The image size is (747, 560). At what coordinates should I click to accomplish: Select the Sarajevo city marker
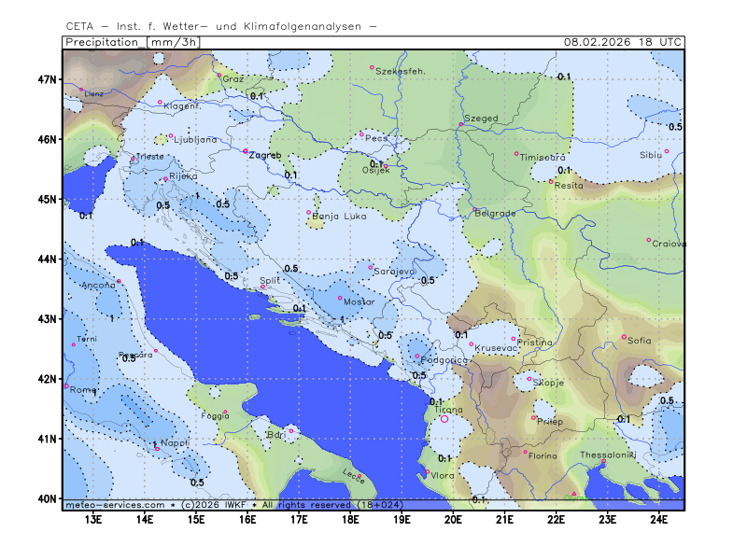(371, 267)
